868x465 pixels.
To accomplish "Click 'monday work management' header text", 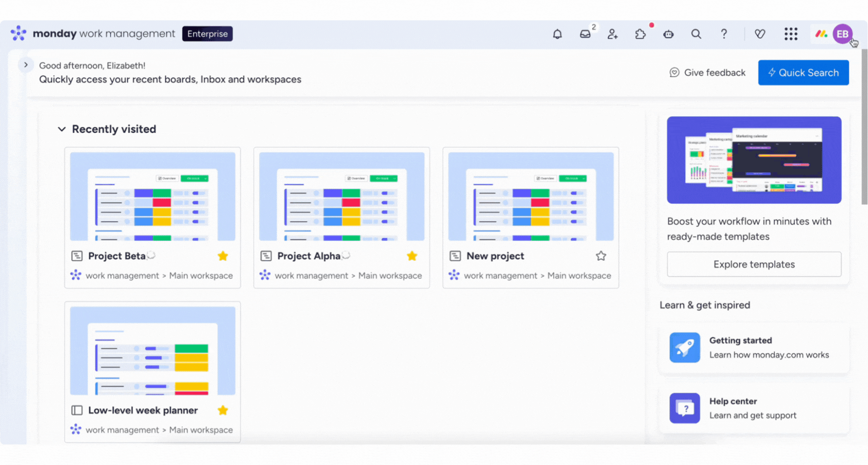I will (x=104, y=34).
